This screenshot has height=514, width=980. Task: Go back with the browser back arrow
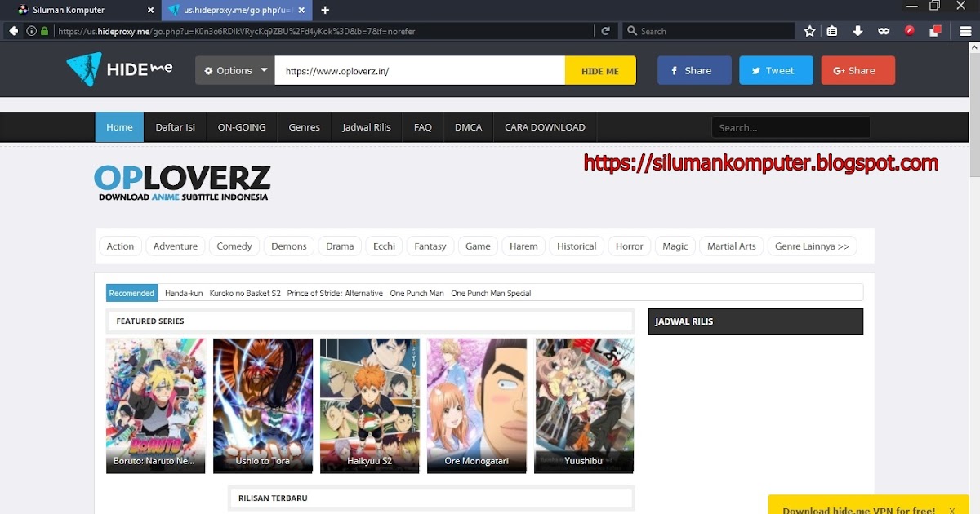pyautogui.click(x=13, y=31)
